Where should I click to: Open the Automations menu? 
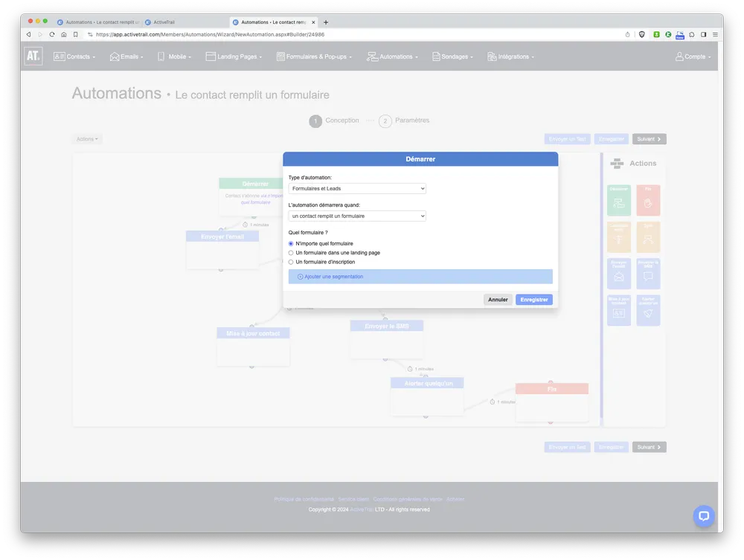click(392, 56)
